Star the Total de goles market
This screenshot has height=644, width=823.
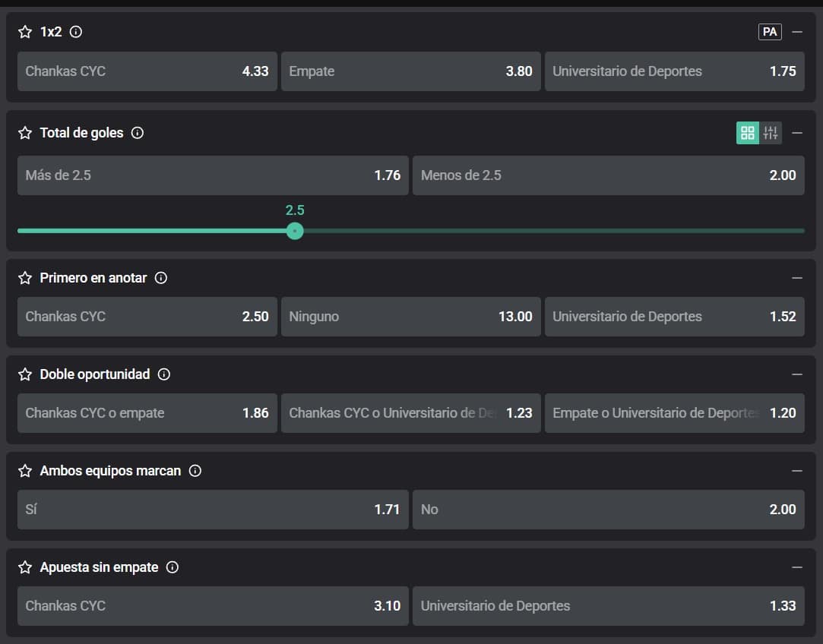[25, 133]
